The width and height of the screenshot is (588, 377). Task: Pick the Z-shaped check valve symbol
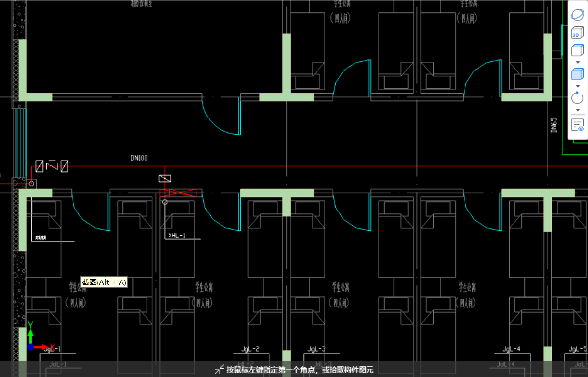tap(52, 166)
